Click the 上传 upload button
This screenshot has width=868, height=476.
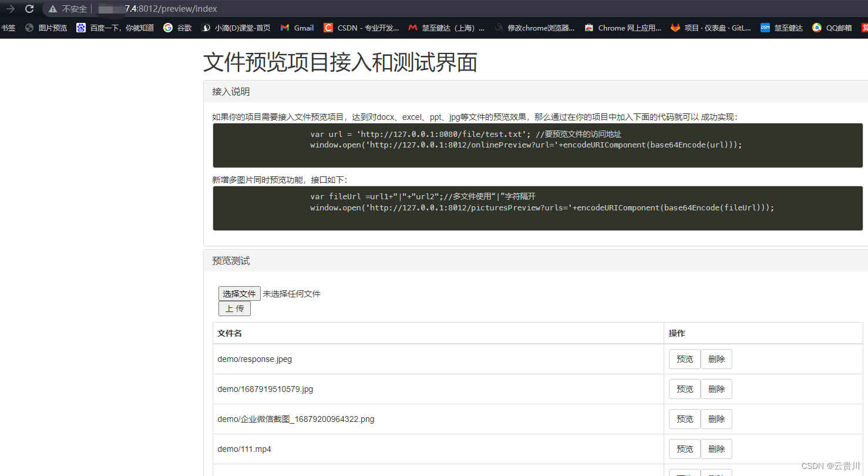[x=234, y=308]
